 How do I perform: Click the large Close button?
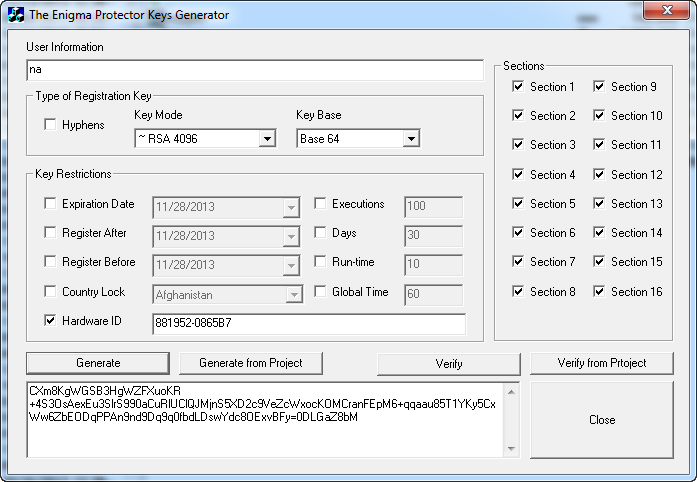pos(601,420)
